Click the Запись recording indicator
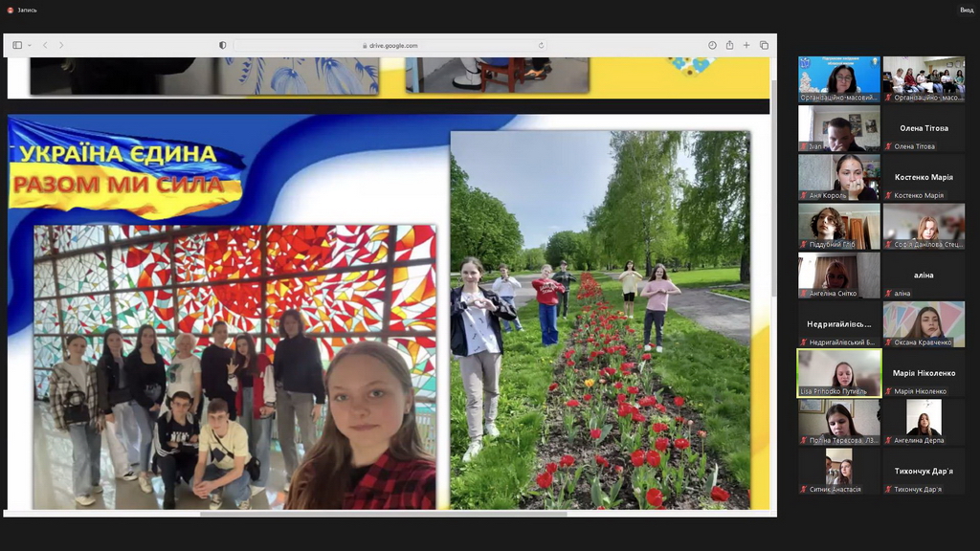980x551 pixels. (x=21, y=10)
